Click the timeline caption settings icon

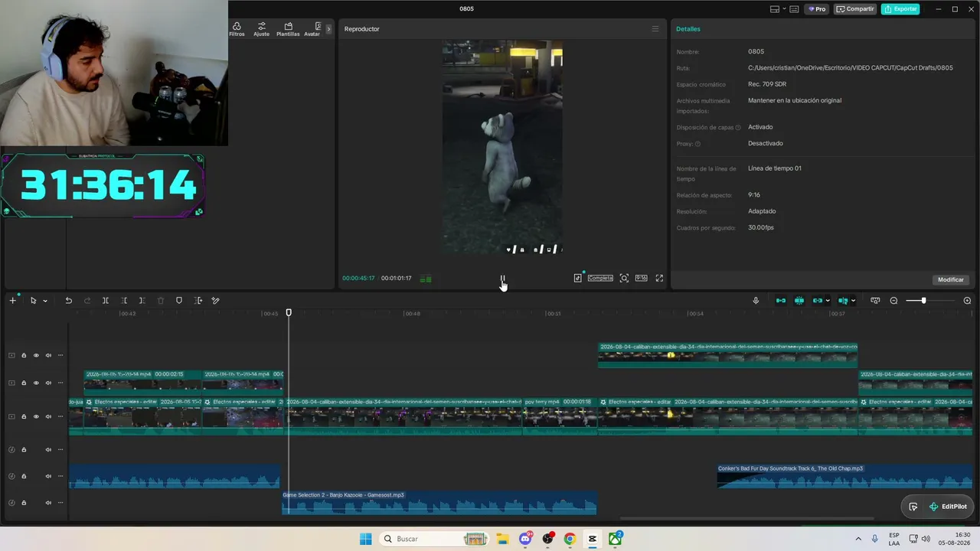pyautogui.click(x=875, y=301)
